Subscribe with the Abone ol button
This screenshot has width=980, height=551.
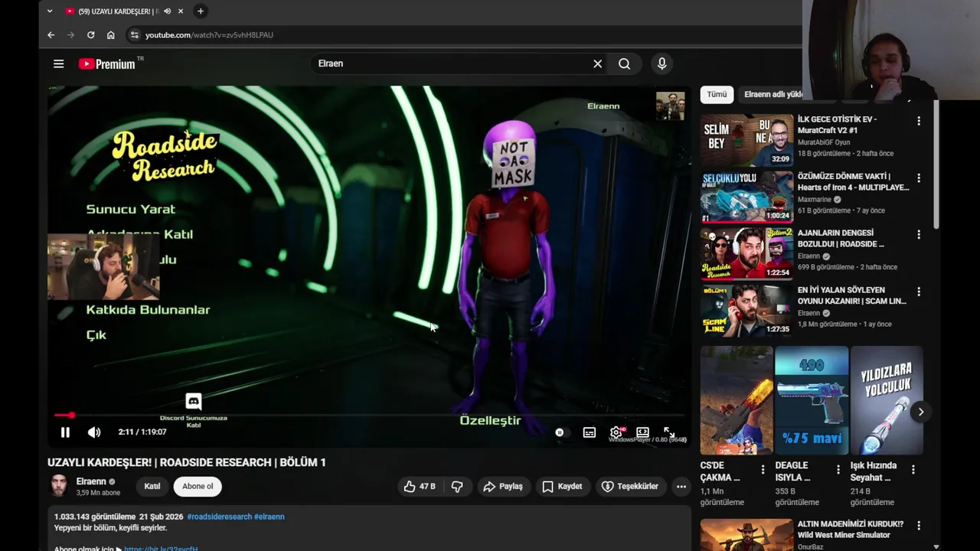tap(198, 487)
